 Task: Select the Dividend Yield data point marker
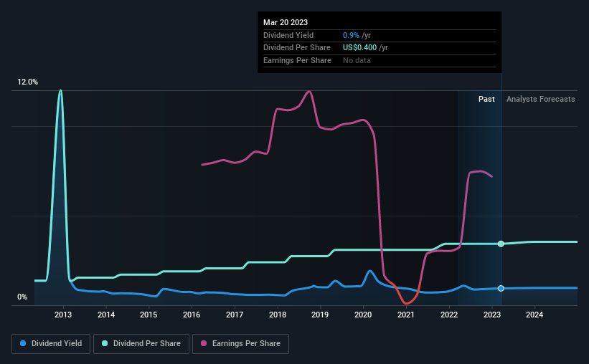click(501, 288)
